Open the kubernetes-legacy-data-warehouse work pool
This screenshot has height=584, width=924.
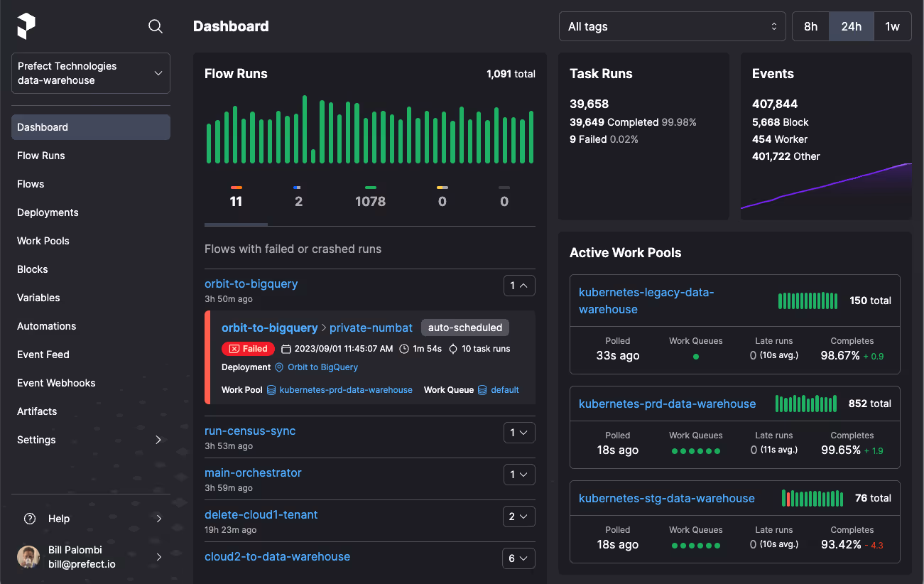pyautogui.click(x=647, y=301)
